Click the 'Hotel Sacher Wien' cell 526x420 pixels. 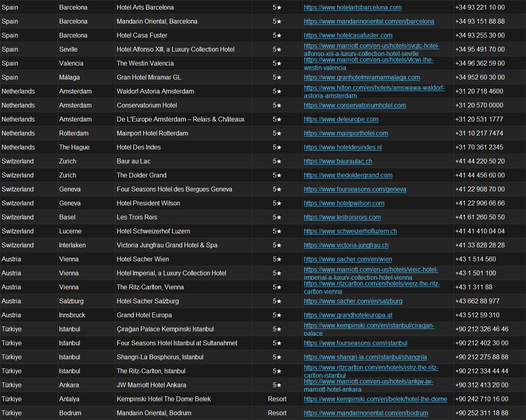tap(184, 259)
